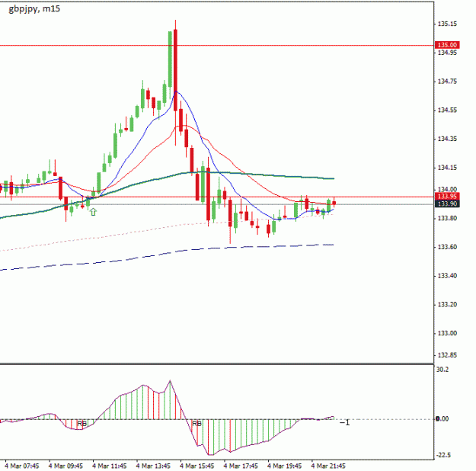Click the 134.55 price axis value
Viewport: 476px width, 471px height.
click(447, 110)
